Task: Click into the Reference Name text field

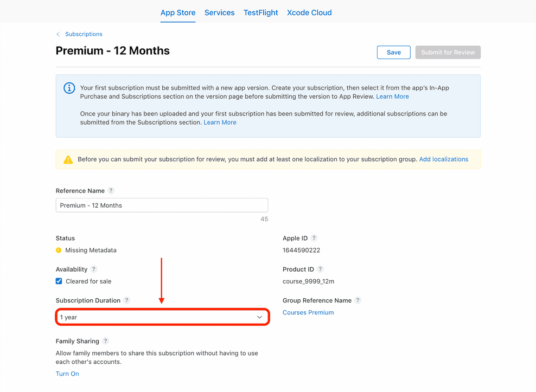Action: [162, 205]
